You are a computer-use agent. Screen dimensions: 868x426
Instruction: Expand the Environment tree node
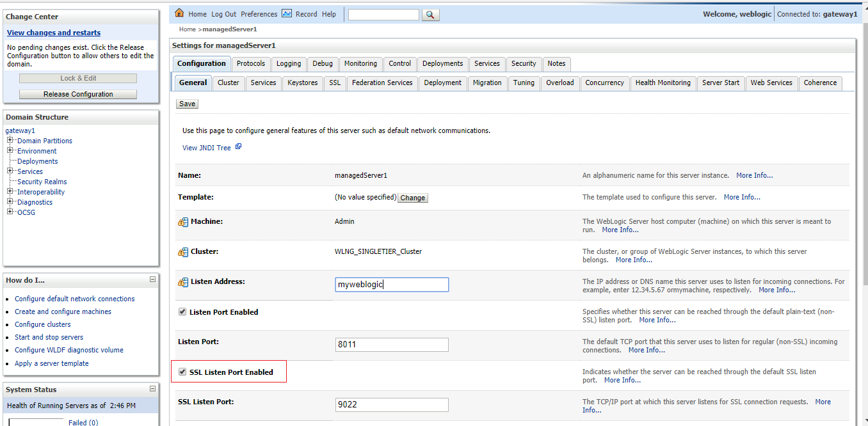10,151
